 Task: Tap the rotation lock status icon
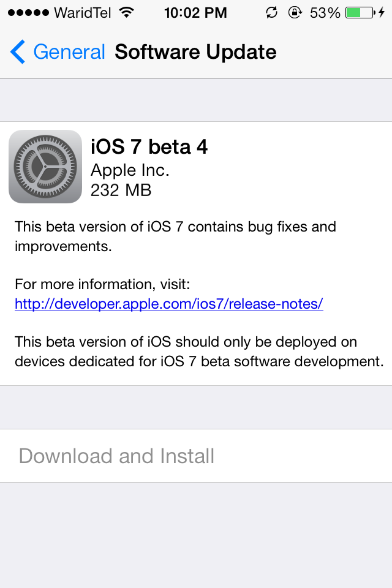click(x=295, y=13)
